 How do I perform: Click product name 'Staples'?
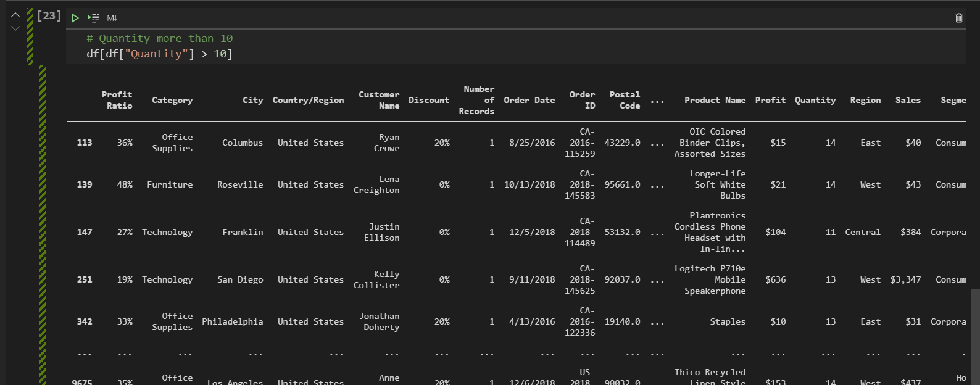[x=728, y=321]
